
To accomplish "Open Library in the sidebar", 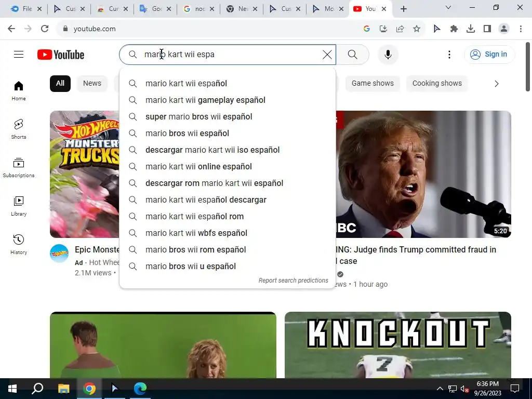I will 19,206.
